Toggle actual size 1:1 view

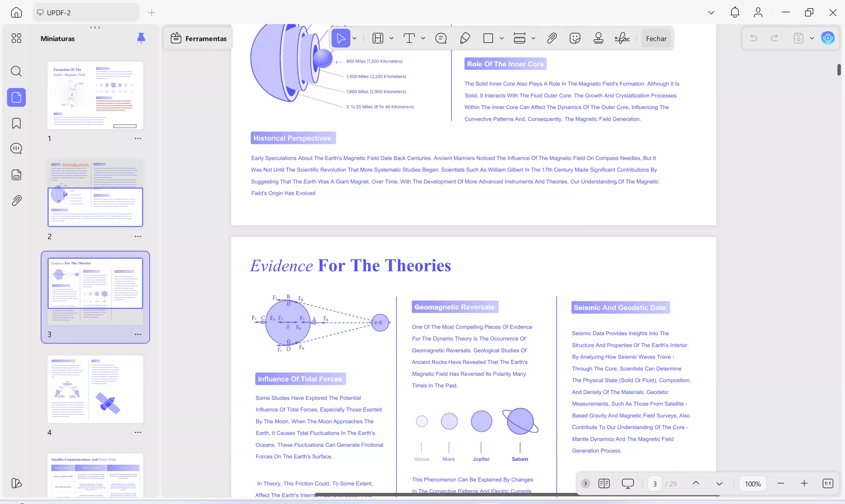pyautogui.click(x=828, y=483)
